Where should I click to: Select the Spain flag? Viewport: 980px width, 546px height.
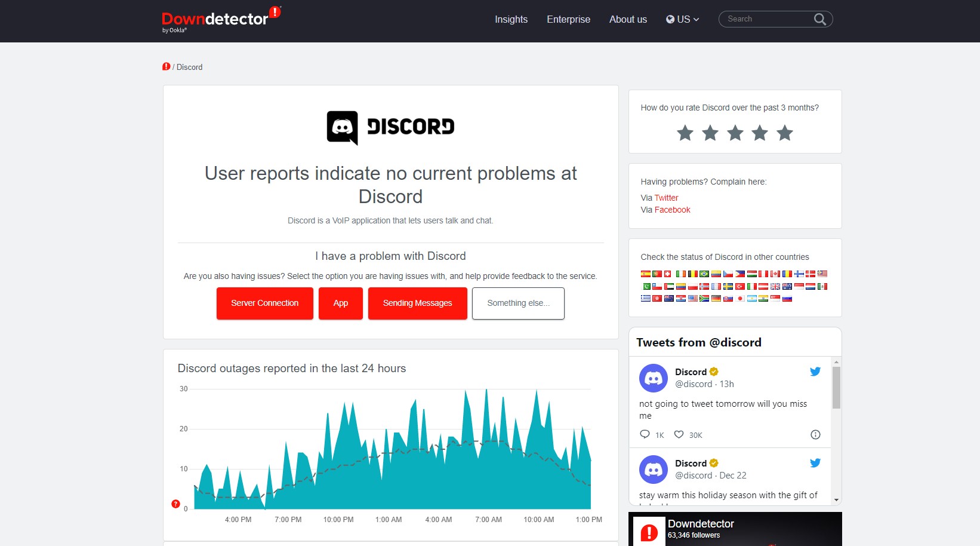(x=646, y=274)
